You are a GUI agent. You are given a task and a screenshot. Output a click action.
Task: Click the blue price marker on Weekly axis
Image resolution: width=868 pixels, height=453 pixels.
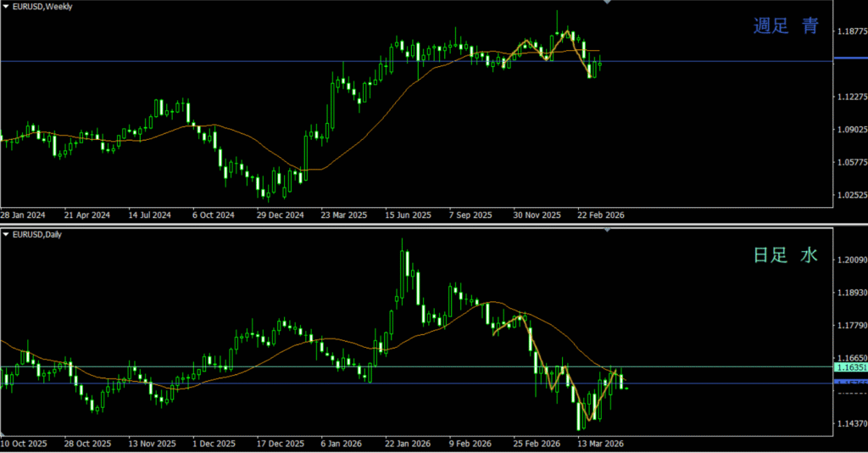850,59
